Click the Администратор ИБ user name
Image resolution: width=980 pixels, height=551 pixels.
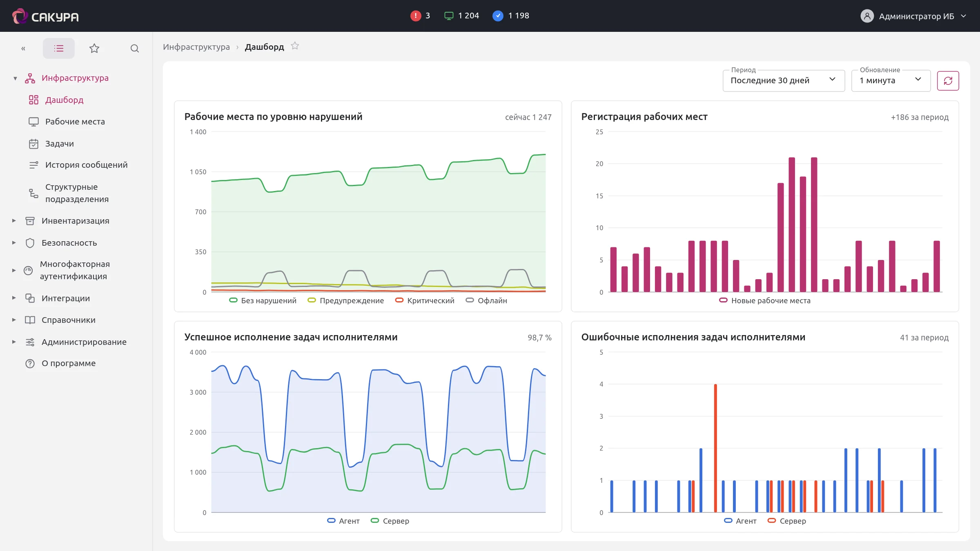917,16
